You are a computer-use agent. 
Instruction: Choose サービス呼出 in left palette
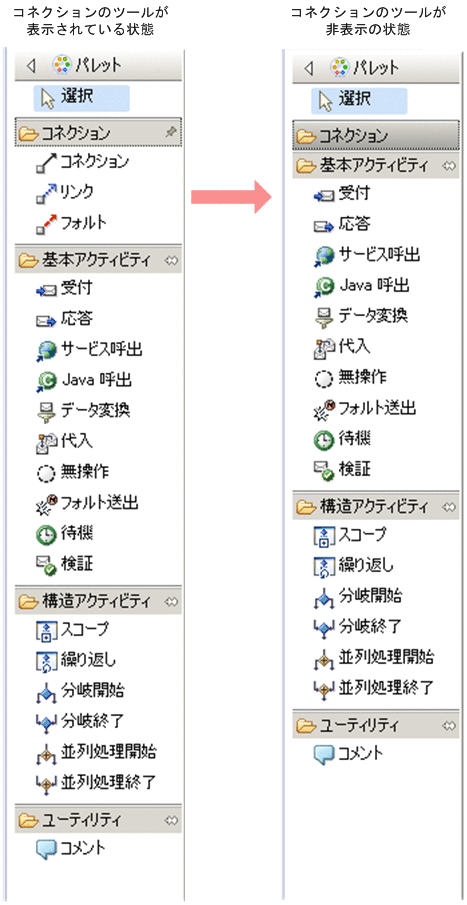click(89, 349)
